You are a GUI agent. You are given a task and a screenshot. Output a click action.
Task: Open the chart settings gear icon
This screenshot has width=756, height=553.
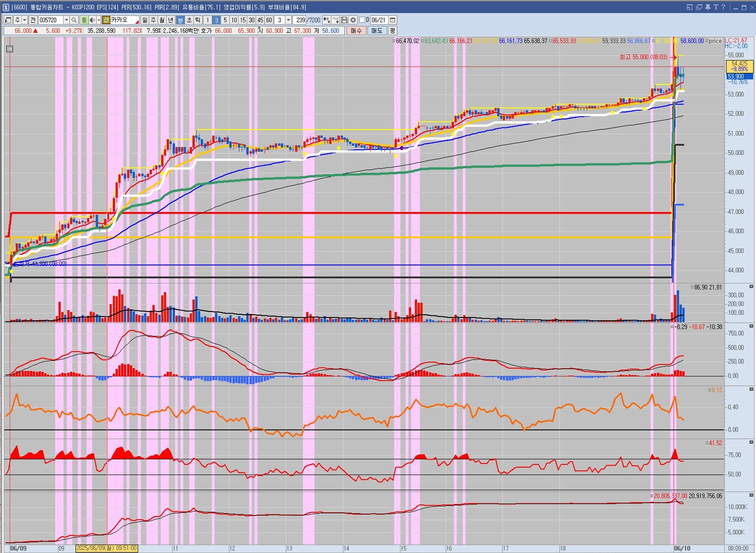[x=353, y=20]
